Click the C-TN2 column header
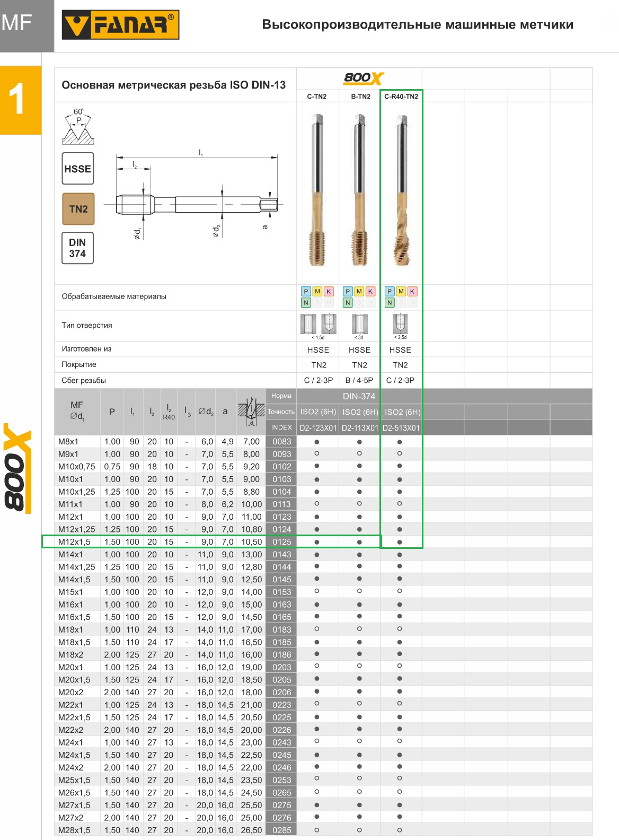The height and width of the screenshot is (840, 619). (317, 97)
